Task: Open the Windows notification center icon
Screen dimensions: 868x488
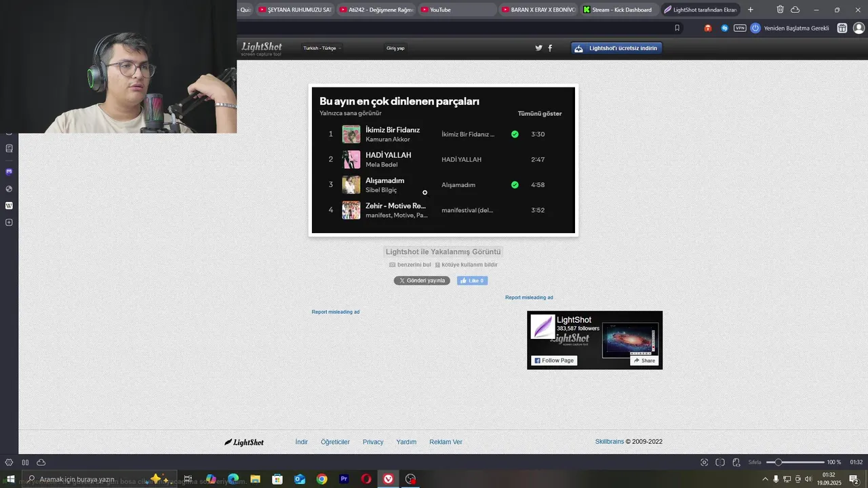Action: pos(854,479)
